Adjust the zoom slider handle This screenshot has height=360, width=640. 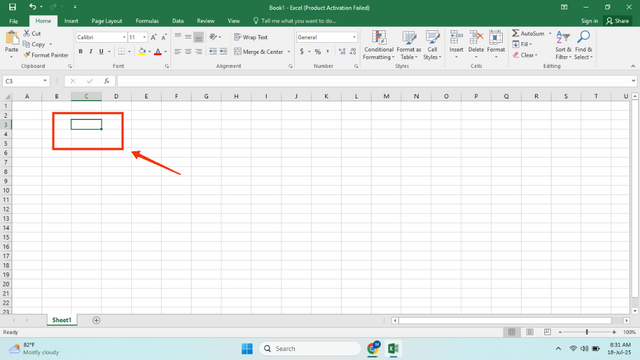coord(587,332)
